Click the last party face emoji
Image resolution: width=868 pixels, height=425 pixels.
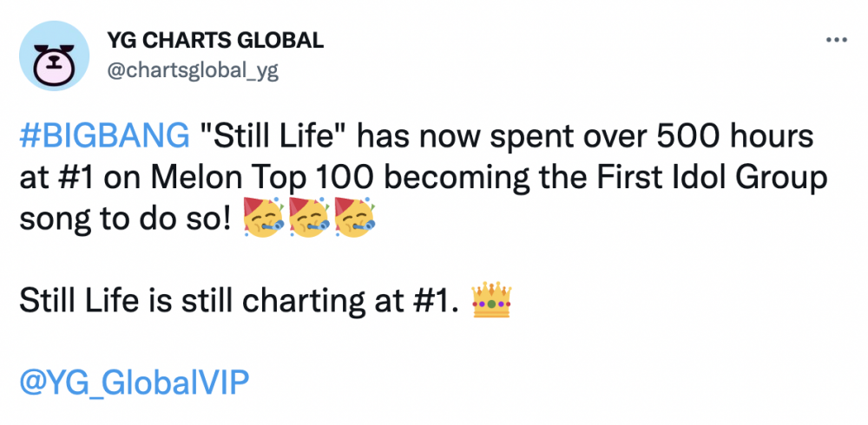pyautogui.click(x=354, y=219)
